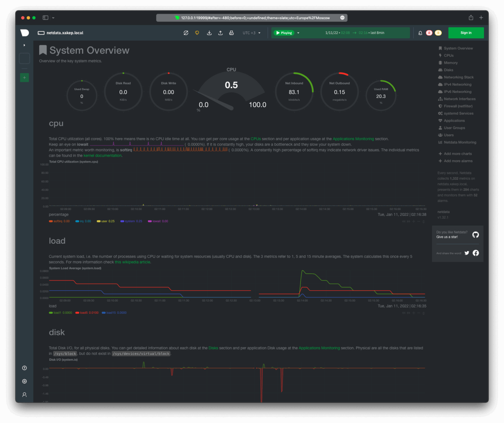Click the print dashboard icon
The width and height of the screenshot is (504, 423).
click(x=231, y=33)
